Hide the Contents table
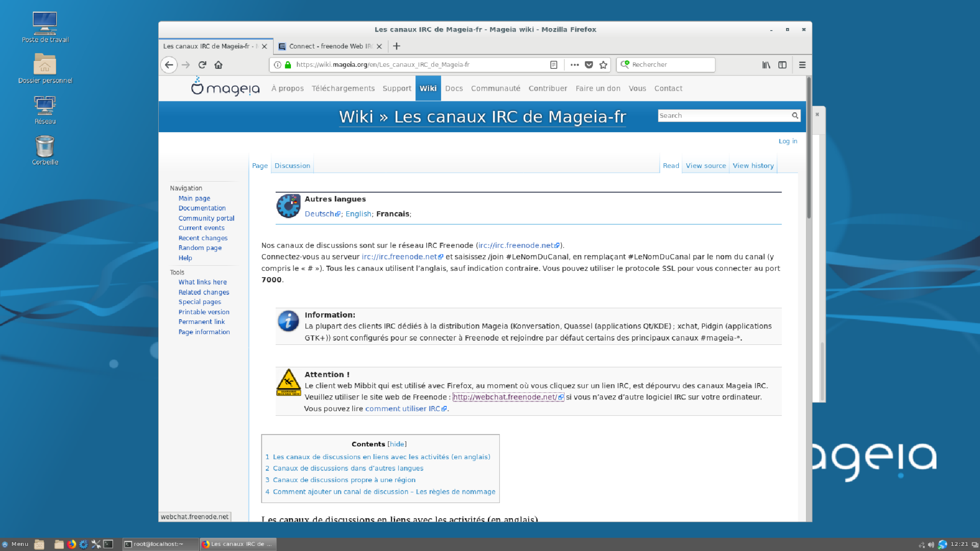This screenshot has width=980, height=551. pyautogui.click(x=397, y=444)
